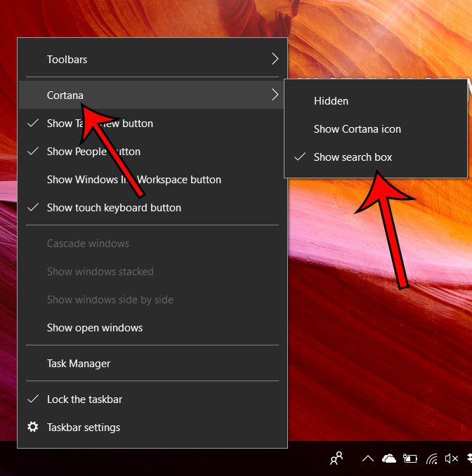Click the OneDrive cloud tray icon

[x=388, y=459]
